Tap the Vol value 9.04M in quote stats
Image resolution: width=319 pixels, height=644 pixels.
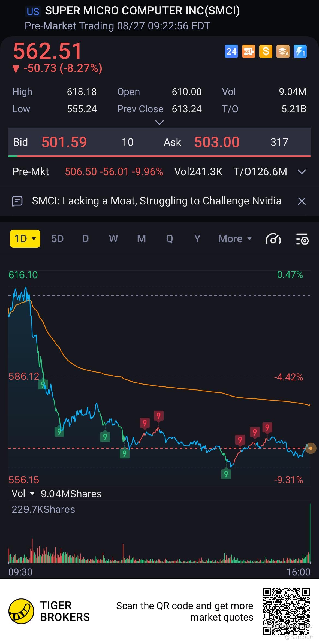[x=293, y=92]
